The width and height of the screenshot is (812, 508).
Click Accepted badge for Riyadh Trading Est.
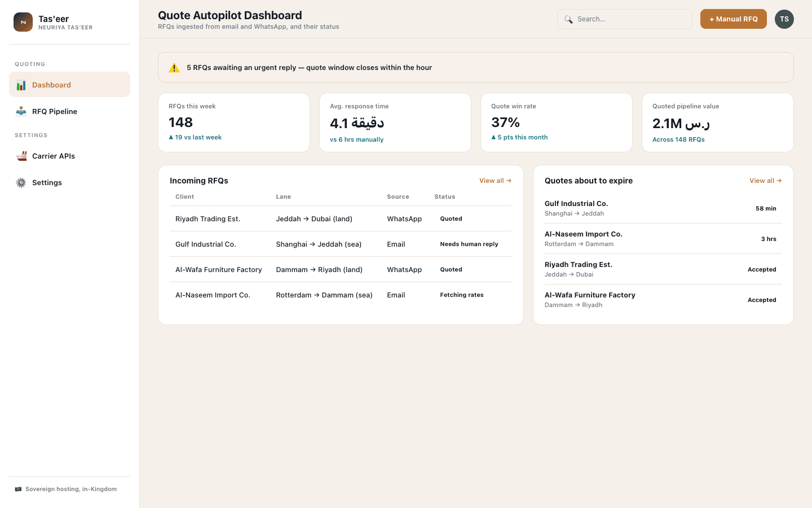point(762,270)
